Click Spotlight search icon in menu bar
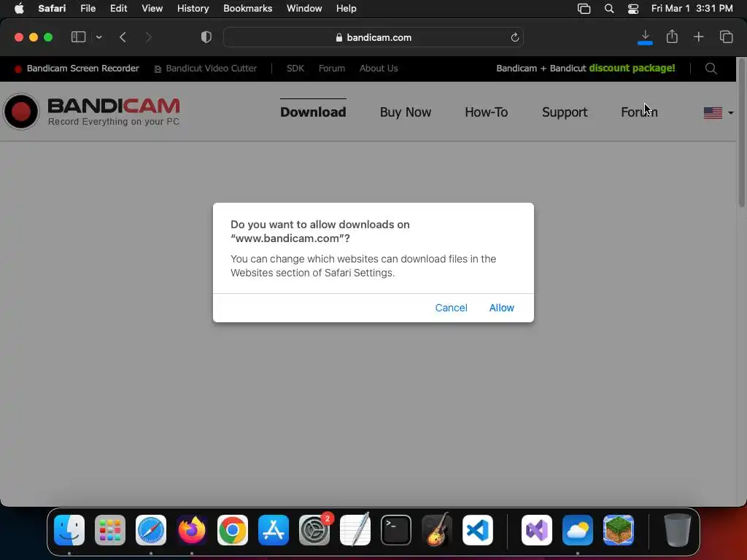Viewport: 747px width, 560px height. pyautogui.click(x=609, y=9)
